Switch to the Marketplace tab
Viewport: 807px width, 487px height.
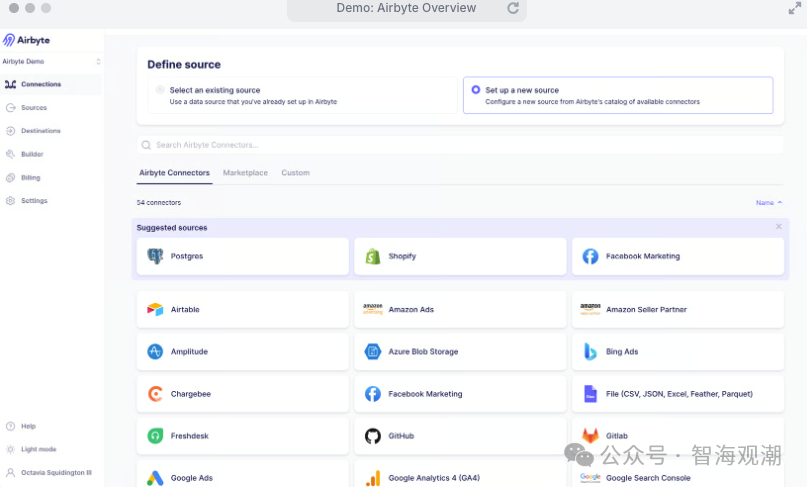click(x=245, y=173)
